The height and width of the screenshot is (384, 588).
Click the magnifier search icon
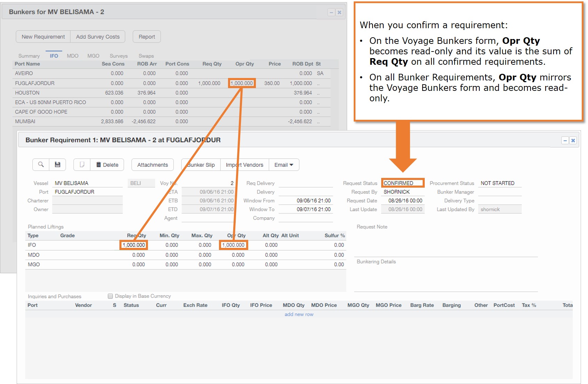tap(41, 165)
